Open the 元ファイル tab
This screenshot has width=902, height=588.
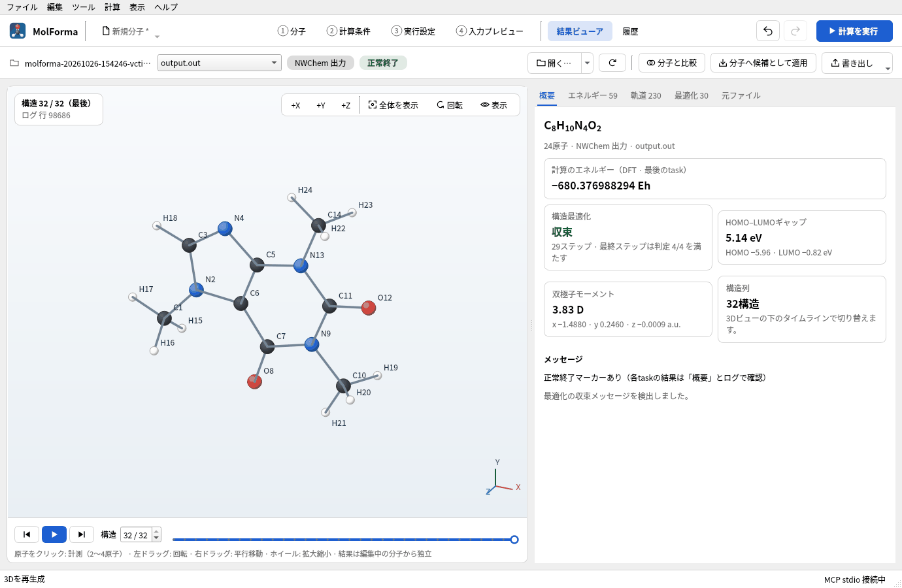(x=741, y=95)
